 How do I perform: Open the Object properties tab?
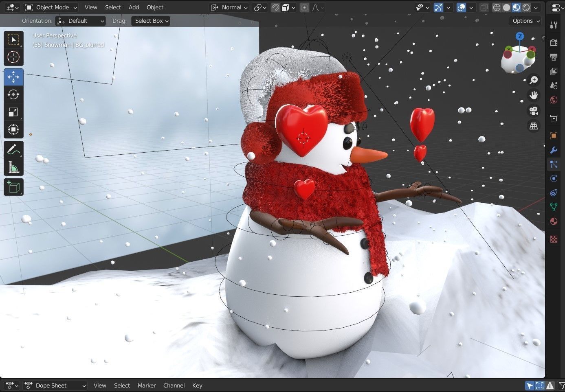pyautogui.click(x=554, y=136)
